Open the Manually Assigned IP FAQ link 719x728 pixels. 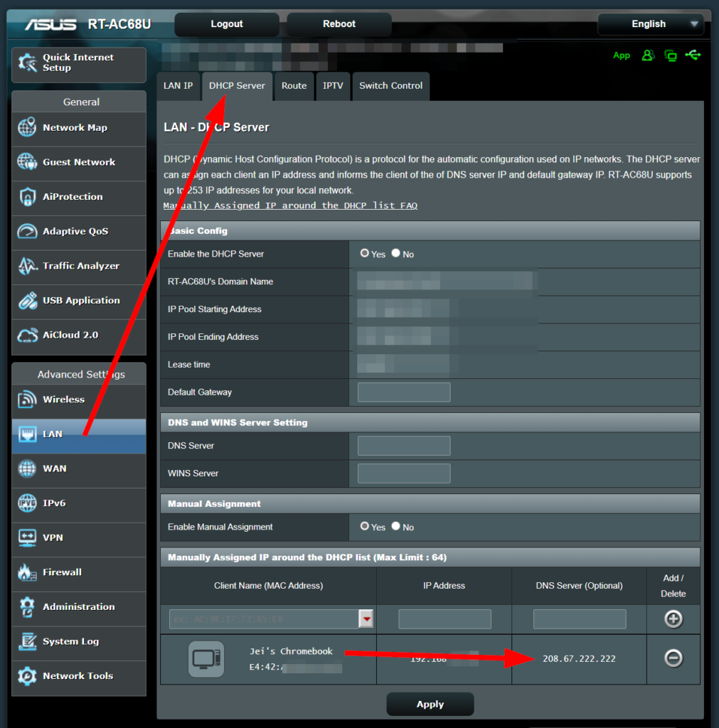point(290,205)
